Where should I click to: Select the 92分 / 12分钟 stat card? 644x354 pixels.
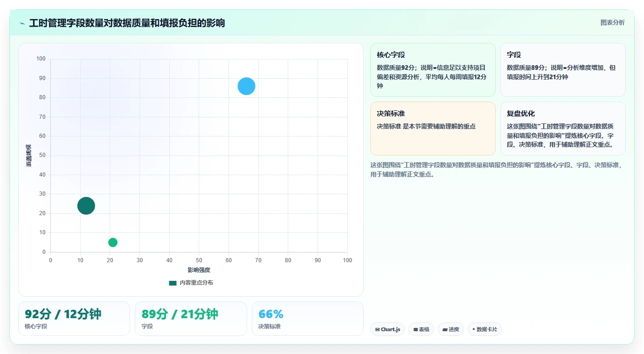tap(74, 319)
